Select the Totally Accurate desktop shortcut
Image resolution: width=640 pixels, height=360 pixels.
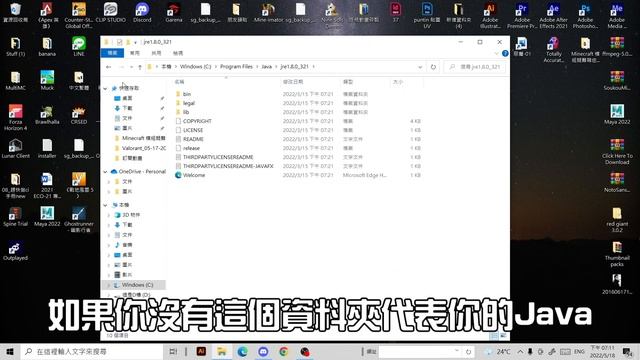pos(553,49)
